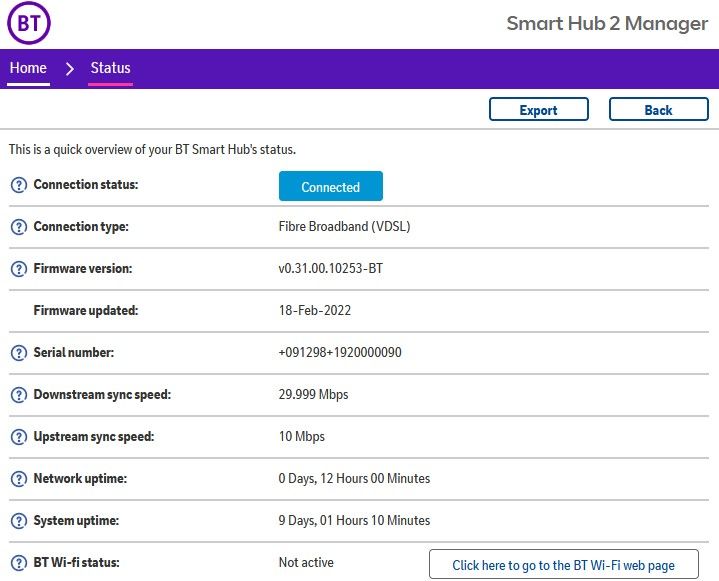The width and height of the screenshot is (719, 581).
Task: Select the Status breadcrumb tab
Action: click(x=110, y=68)
